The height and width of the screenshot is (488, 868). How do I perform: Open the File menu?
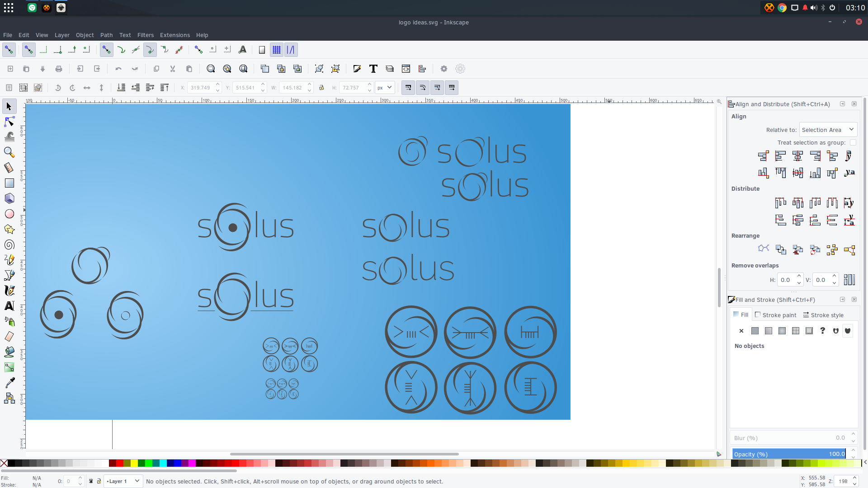click(x=8, y=35)
